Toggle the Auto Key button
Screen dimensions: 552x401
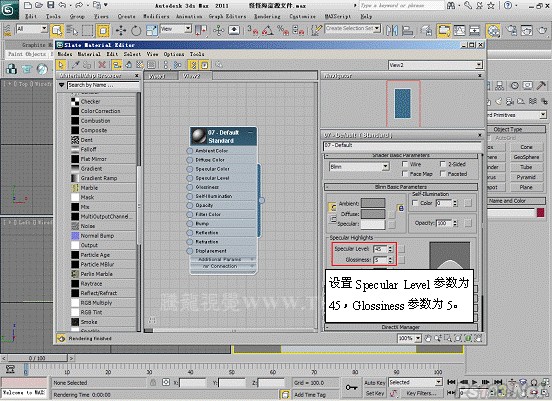pos(375,383)
